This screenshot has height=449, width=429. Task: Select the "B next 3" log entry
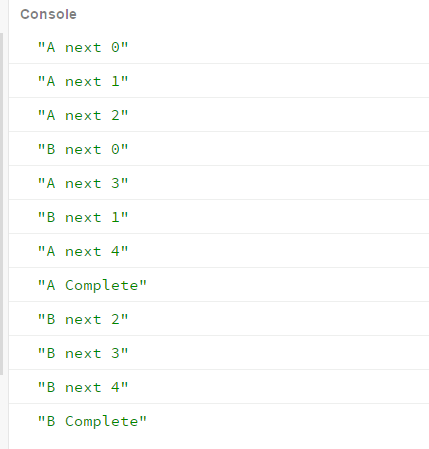pyautogui.click(x=219, y=353)
